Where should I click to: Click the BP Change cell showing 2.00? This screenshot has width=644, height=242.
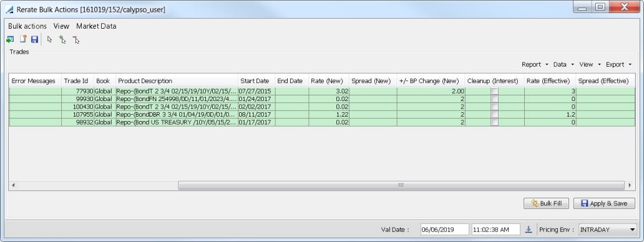coord(431,92)
